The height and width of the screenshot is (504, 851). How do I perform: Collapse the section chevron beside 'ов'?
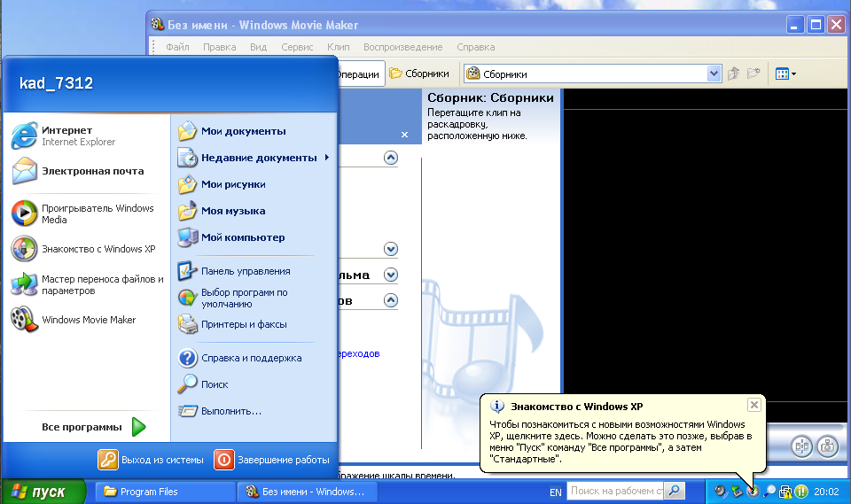(x=391, y=300)
